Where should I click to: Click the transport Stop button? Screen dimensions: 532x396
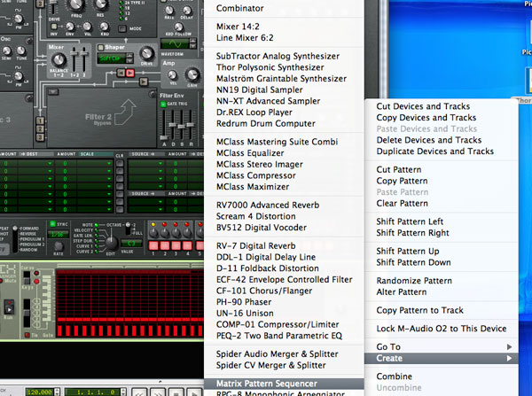[x=176, y=393]
